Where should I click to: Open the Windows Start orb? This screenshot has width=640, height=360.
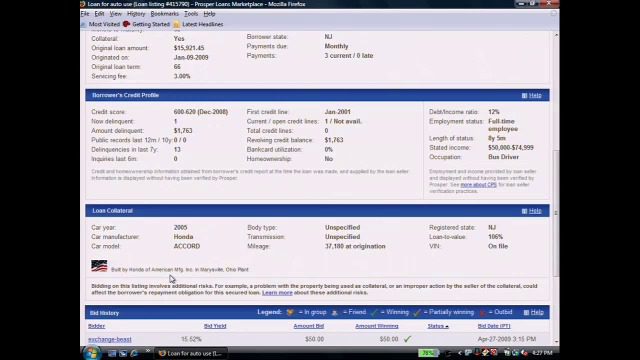pos(91,353)
